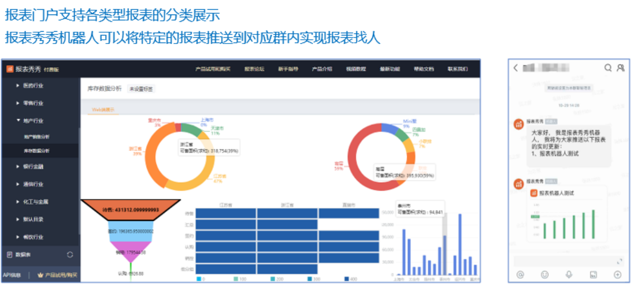Click the orange icon on 报表机器人测试 card
The image size is (644, 290).
tap(534, 193)
